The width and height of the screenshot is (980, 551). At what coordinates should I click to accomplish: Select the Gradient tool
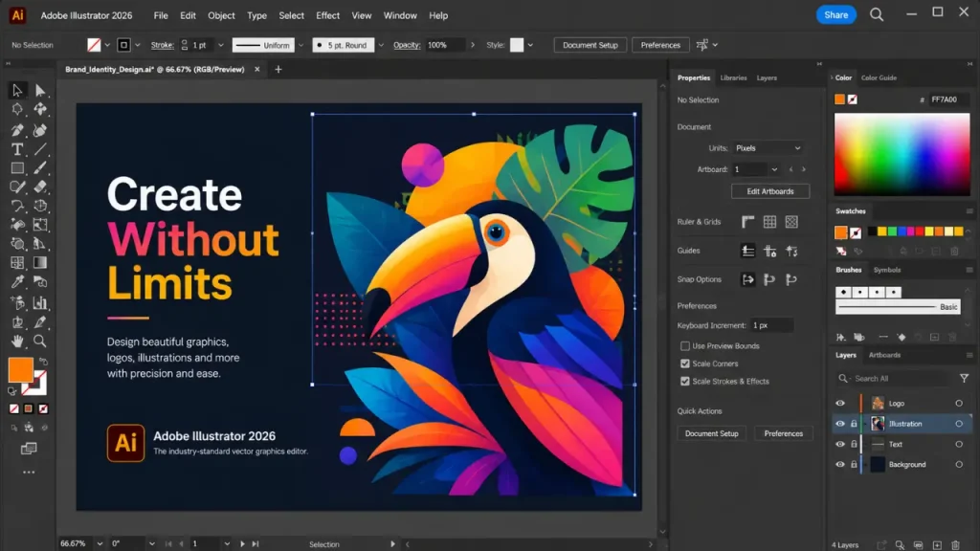(x=40, y=263)
